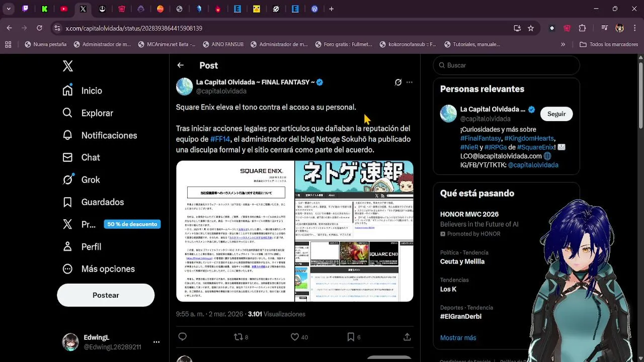The image size is (644, 362).
Task: Open Perfil page
Action: point(82,246)
